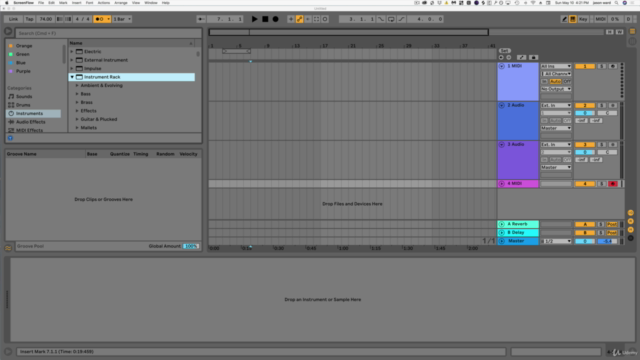
Task: Open the 1 Bar quantization menu
Action: coord(122,19)
